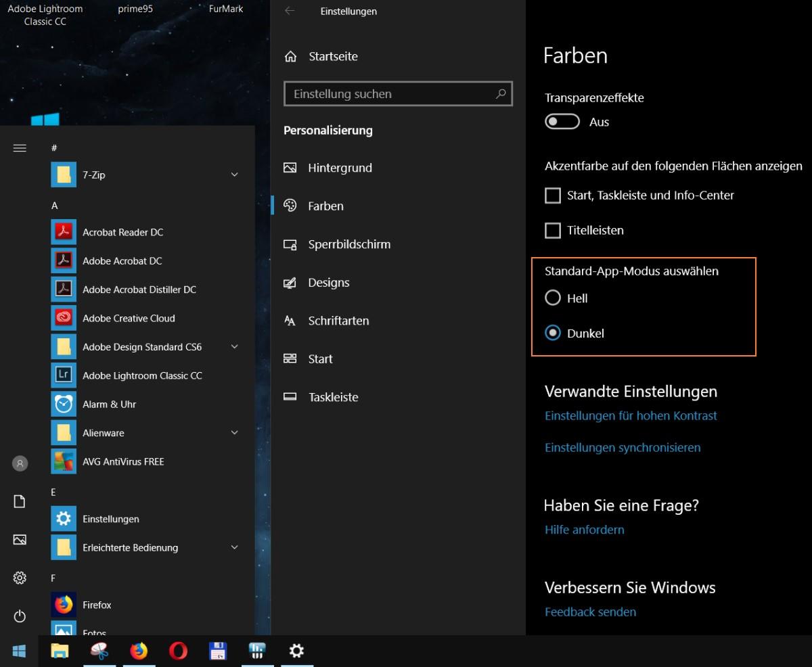This screenshot has height=667, width=812.
Task: Open Einstellungen für hohen Kontrast link
Action: (x=631, y=415)
